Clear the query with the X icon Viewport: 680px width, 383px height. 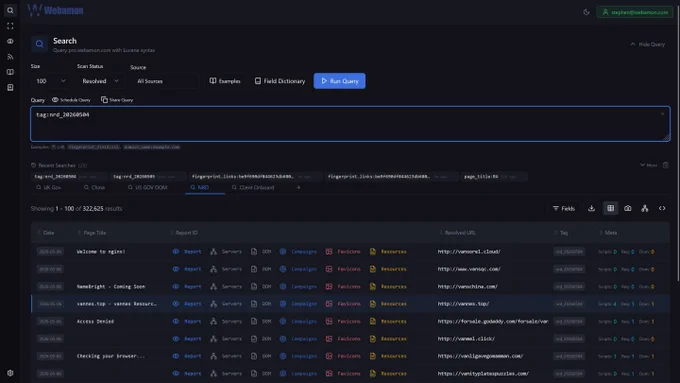[x=662, y=114]
